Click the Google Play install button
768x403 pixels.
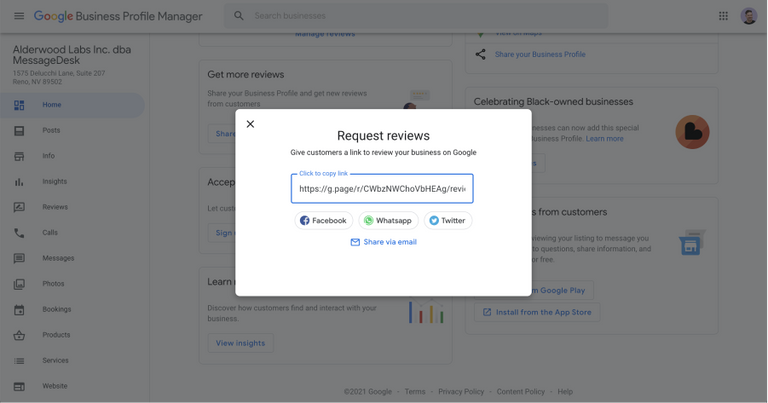[562, 290]
